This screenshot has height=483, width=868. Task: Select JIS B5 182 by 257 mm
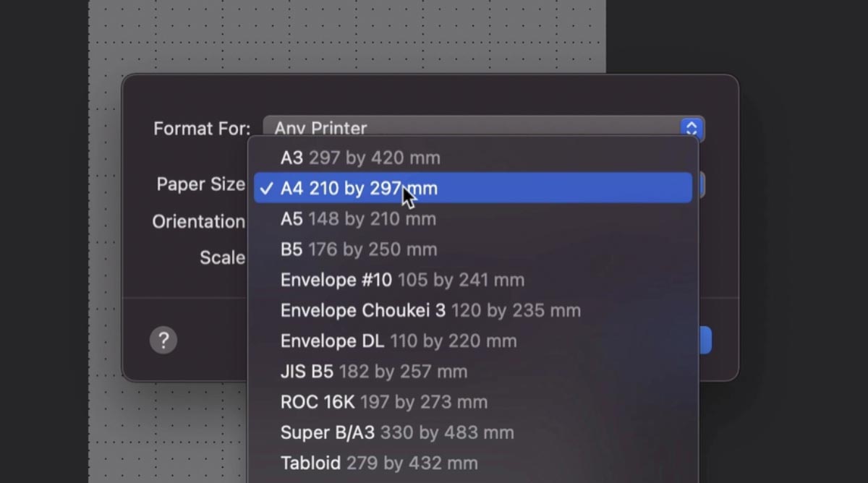coord(374,372)
